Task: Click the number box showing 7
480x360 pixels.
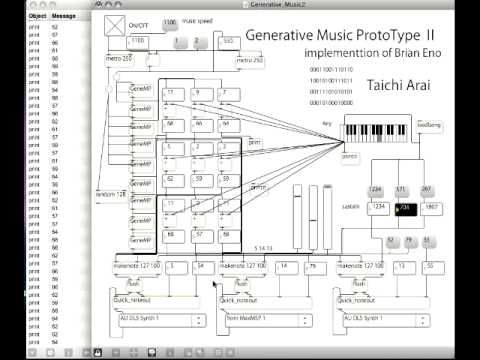Action: point(229,94)
